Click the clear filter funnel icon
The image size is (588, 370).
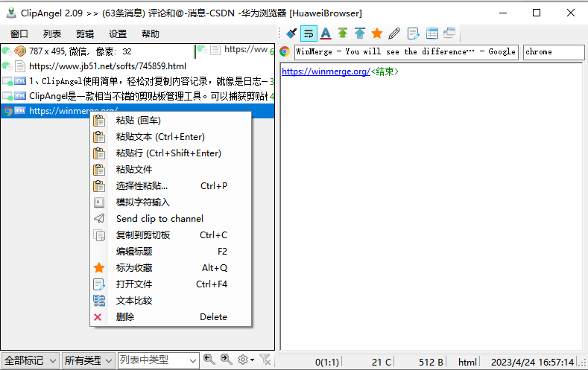click(x=265, y=360)
